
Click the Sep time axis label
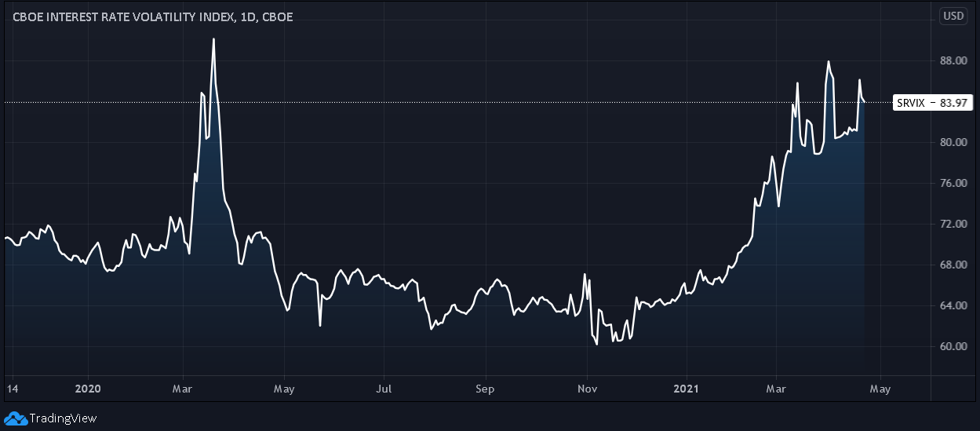485,388
